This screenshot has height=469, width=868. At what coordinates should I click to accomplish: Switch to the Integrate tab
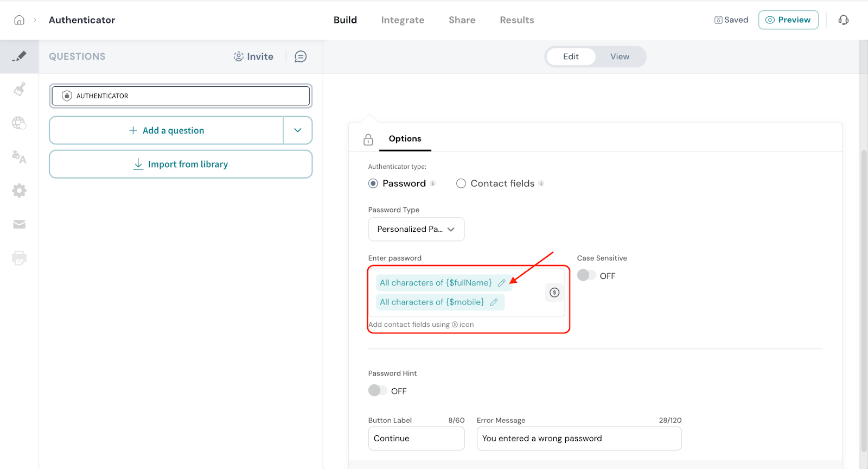(403, 20)
